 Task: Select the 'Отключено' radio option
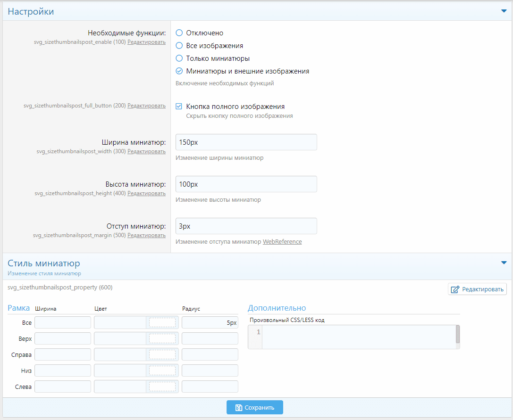pos(179,33)
